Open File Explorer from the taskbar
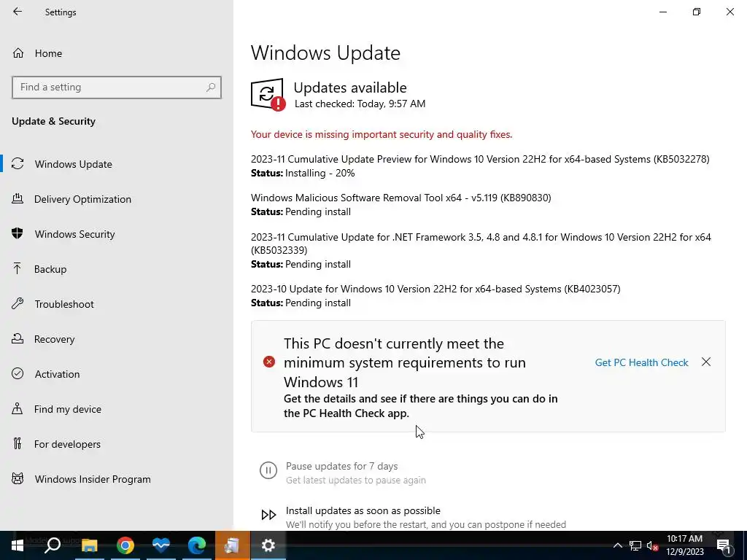Screen dimensions: 747x560 click(x=89, y=545)
